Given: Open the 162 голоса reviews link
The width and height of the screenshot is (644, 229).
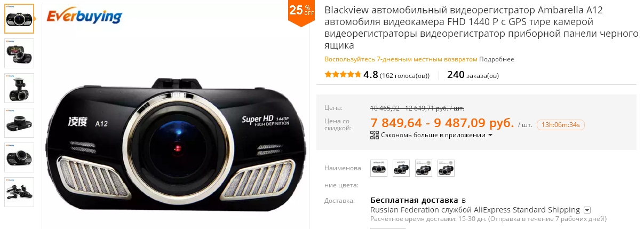Looking at the screenshot, I should coord(404,75).
